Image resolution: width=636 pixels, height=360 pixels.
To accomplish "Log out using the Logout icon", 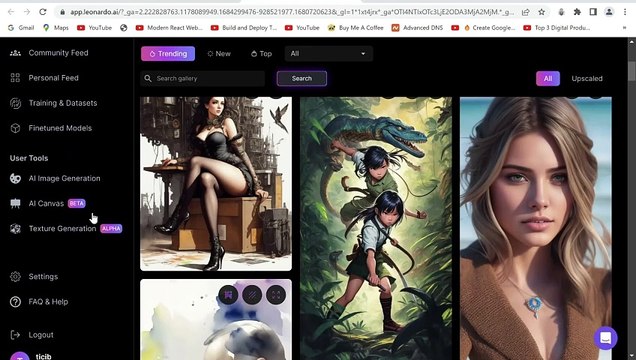I will (x=15, y=335).
